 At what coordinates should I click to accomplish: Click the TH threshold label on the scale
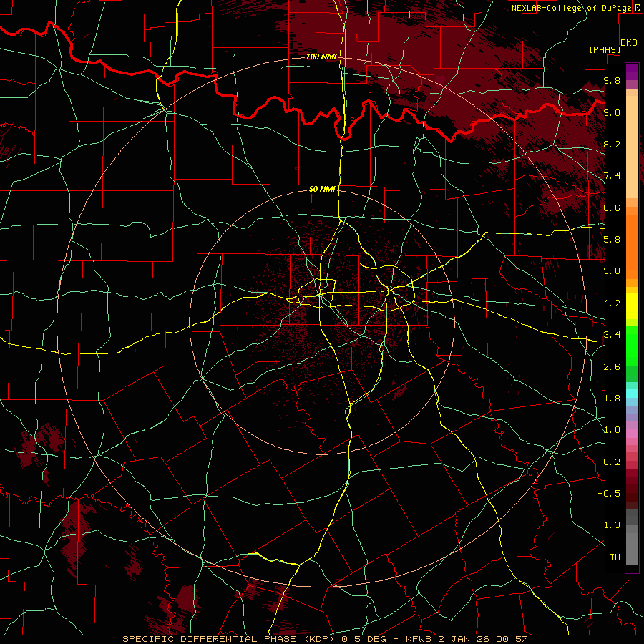[x=615, y=557]
